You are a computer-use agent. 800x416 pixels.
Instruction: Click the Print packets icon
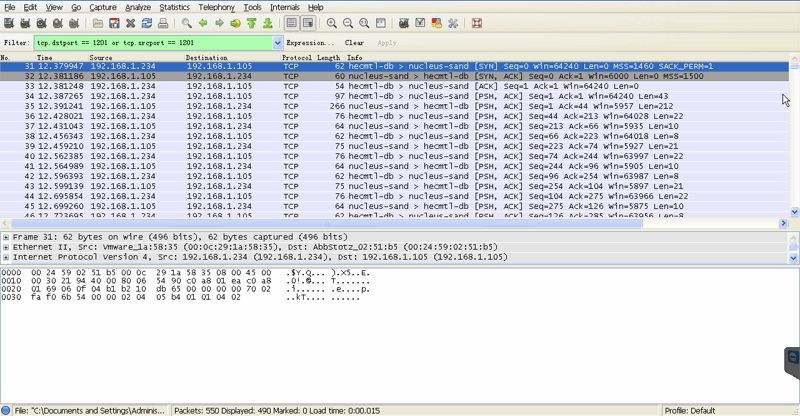pyautogui.click(x=163, y=23)
